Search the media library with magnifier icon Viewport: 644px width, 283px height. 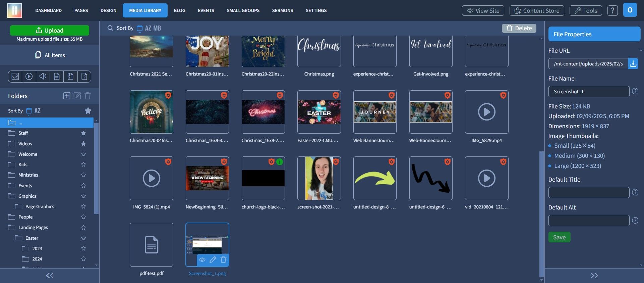(110, 28)
